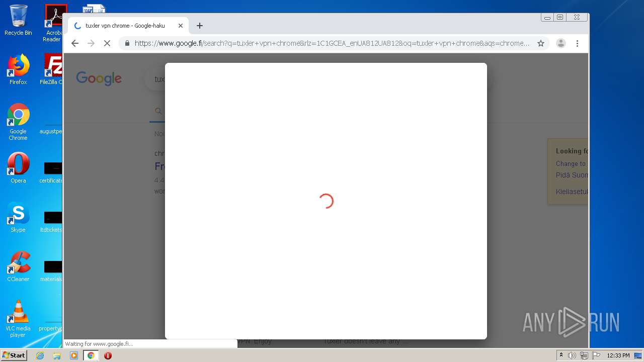The image size is (644, 362).
Task: Open the Windows Start menu
Action: [x=14, y=355]
